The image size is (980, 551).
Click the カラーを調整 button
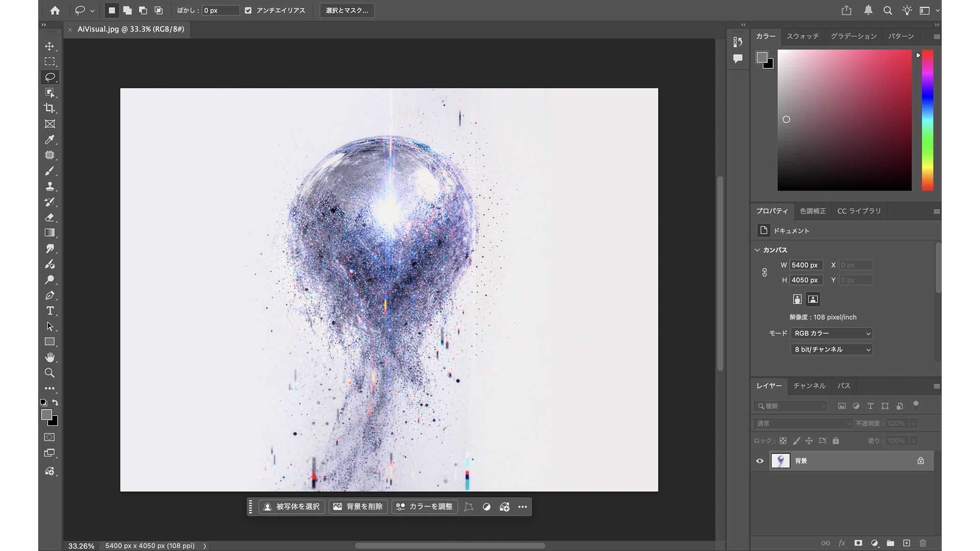click(425, 507)
